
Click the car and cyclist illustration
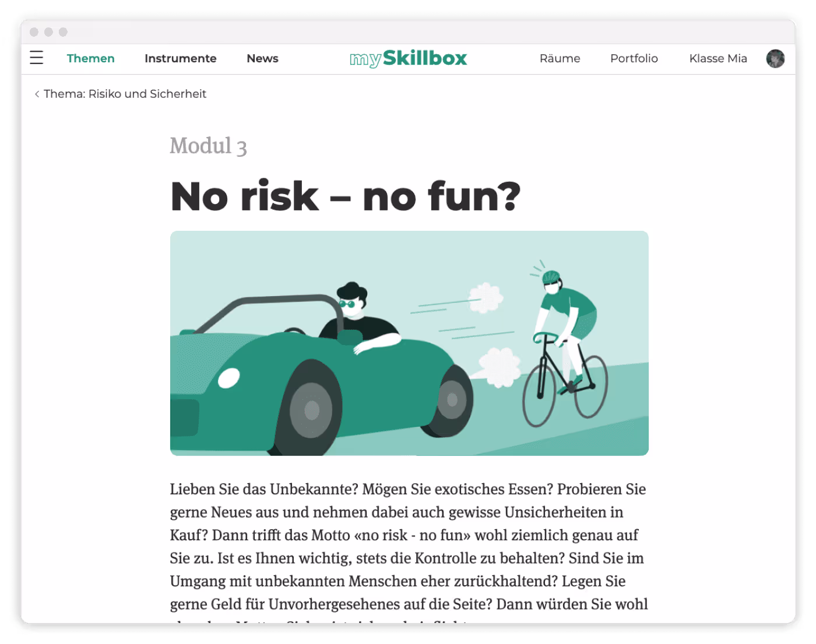(409, 343)
